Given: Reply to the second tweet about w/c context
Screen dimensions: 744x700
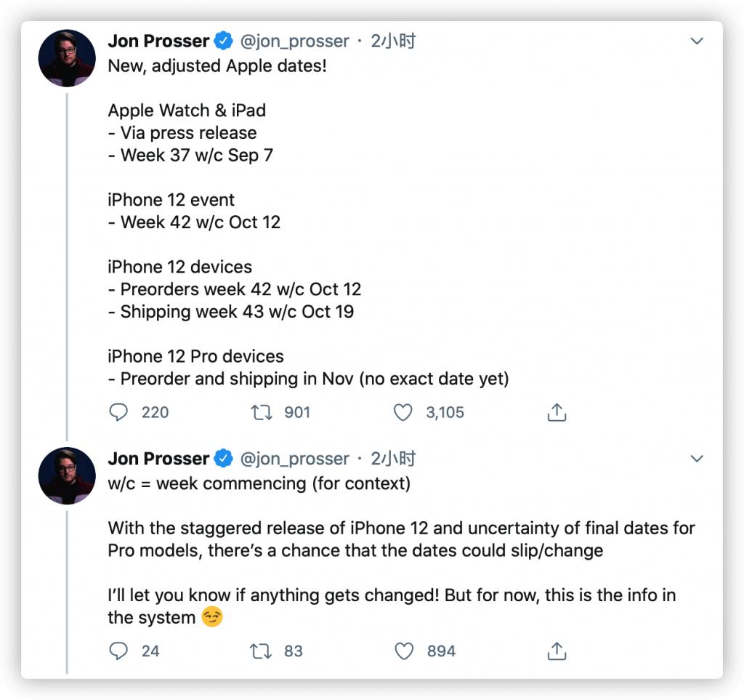Looking at the screenshot, I should (120, 651).
